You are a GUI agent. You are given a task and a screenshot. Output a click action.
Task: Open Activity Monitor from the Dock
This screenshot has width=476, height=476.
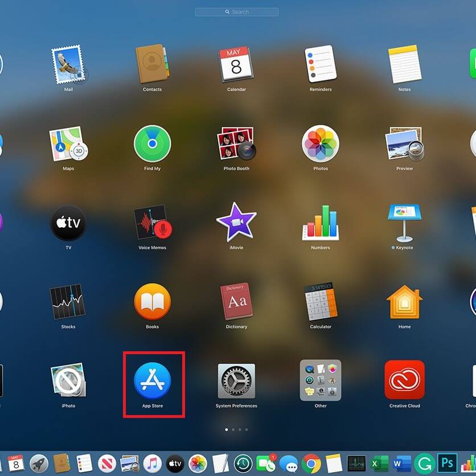pyautogui.click(x=356, y=463)
